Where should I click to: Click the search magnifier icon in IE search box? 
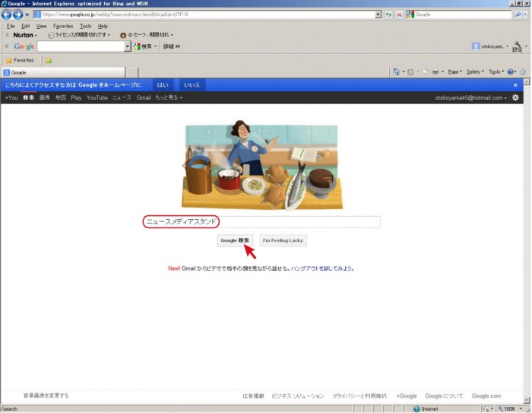coord(518,14)
